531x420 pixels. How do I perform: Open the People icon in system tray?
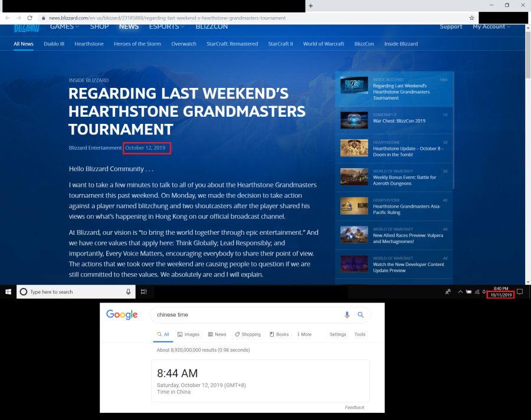coord(448,291)
